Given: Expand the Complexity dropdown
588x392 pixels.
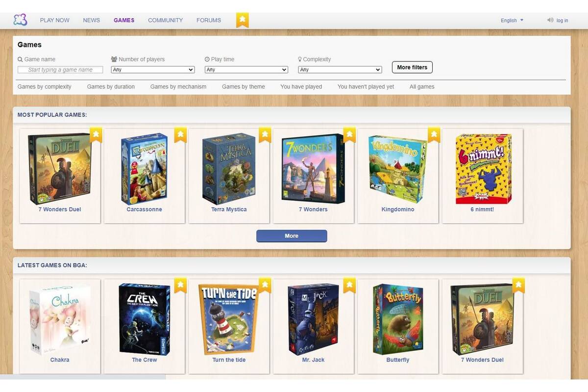Looking at the screenshot, I should [340, 70].
